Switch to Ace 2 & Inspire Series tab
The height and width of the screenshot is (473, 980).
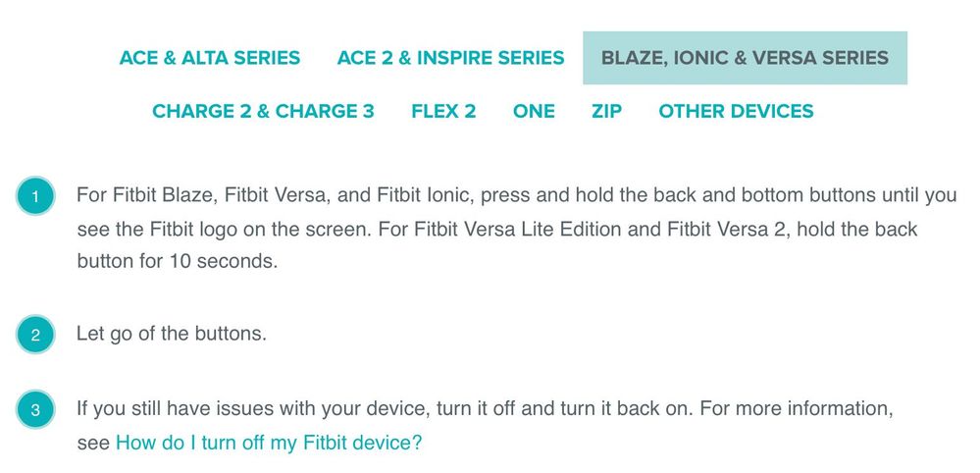pos(450,58)
